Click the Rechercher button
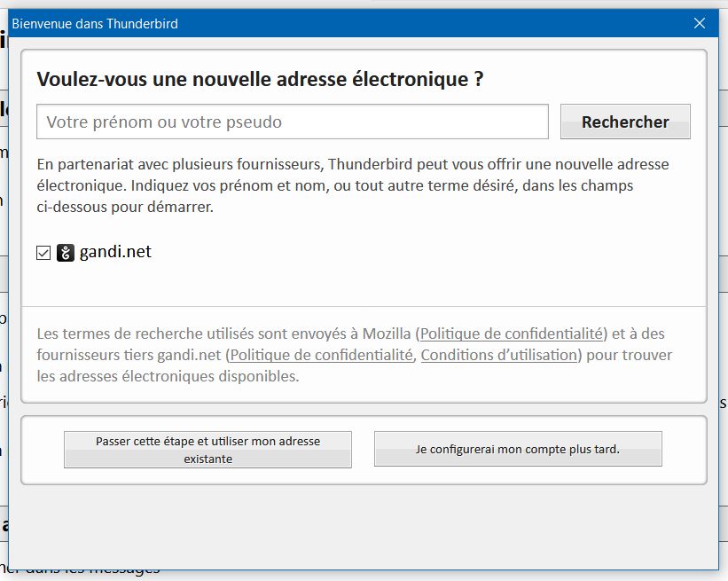Screen dimensions: 728x581 (x=625, y=122)
